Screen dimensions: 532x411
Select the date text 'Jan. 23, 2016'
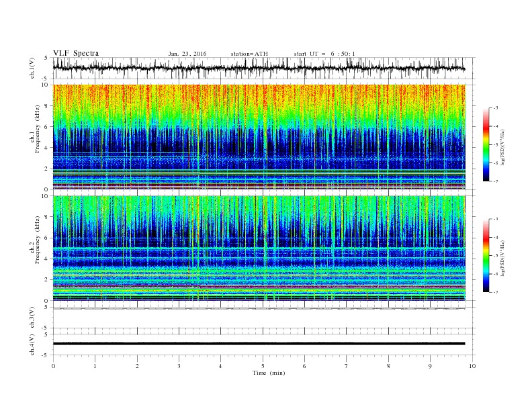pos(187,54)
